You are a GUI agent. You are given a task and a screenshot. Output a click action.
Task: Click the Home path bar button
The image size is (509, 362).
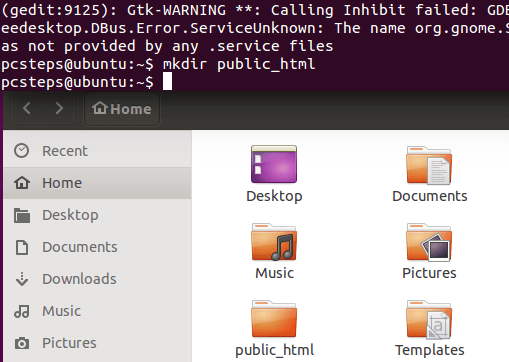[122, 109]
